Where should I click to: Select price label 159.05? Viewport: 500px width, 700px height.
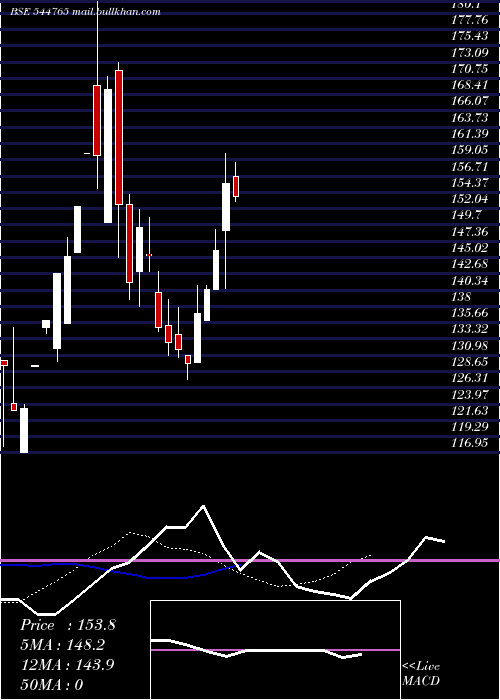[x=469, y=150]
